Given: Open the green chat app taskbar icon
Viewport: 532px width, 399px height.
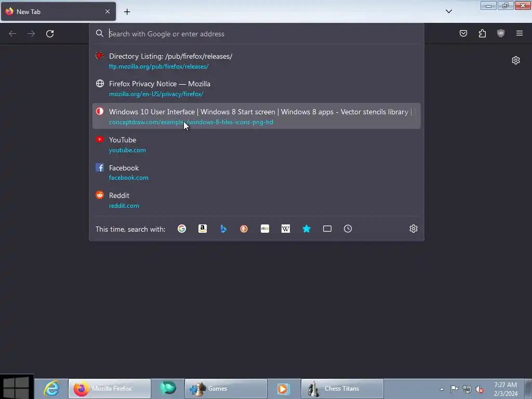Looking at the screenshot, I should tap(168, 389).
